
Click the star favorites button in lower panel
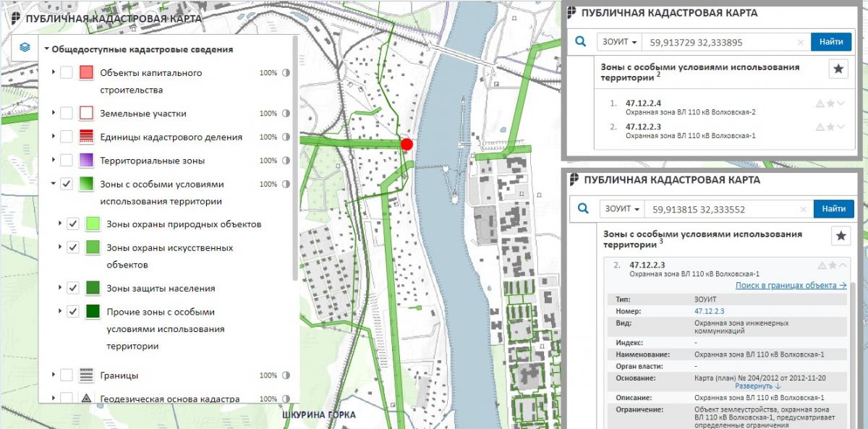(841, 236)
